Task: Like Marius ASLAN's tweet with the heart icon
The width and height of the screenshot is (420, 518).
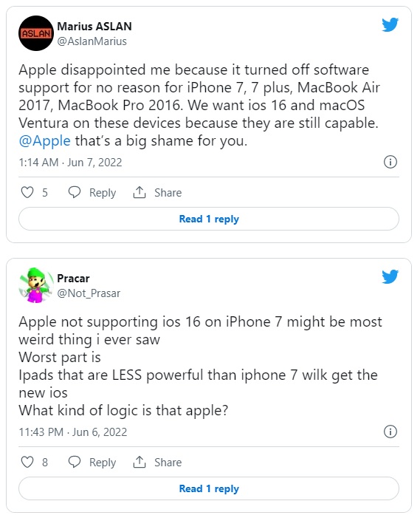Action: pos(27,192)
